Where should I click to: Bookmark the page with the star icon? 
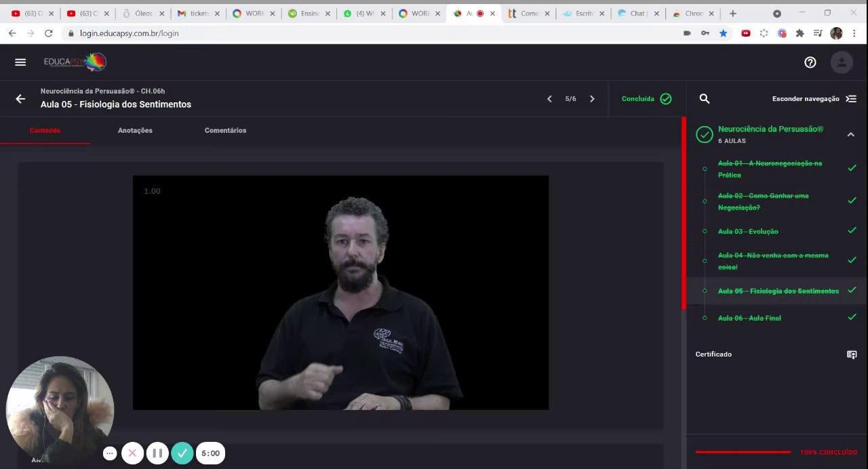click(x=724, y=33)
